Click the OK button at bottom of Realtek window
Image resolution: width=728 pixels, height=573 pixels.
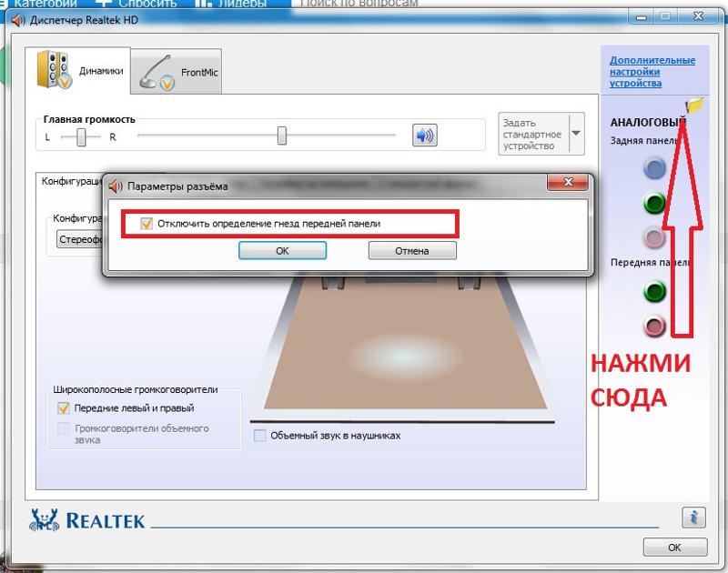675,548
